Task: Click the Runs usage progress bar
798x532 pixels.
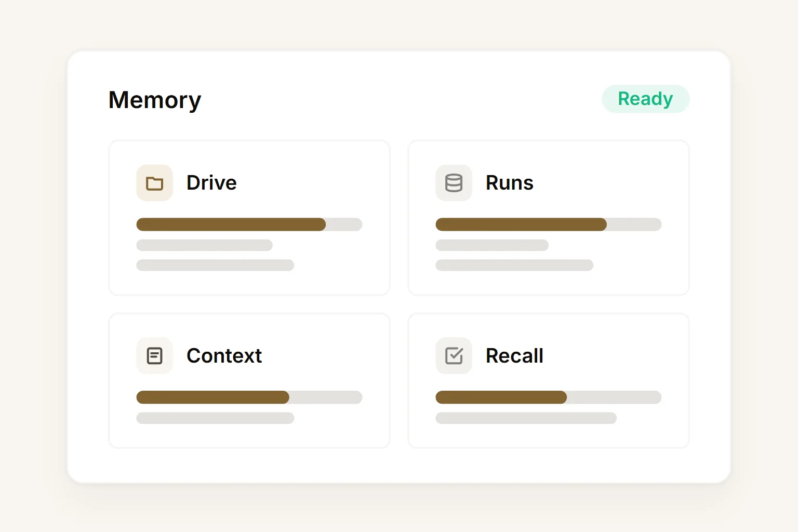Action: point(549,224)
